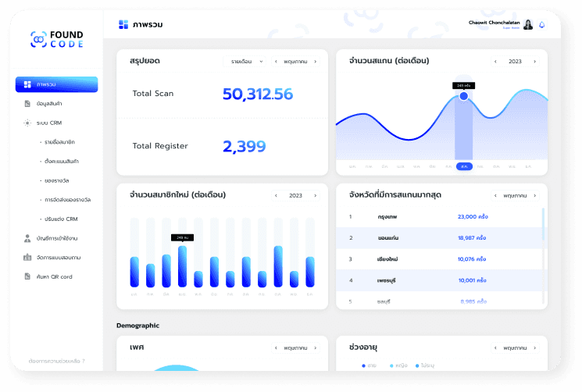Click the ค้นหา QR cord icon
This screenshot has width=582, height=392.
27,276
